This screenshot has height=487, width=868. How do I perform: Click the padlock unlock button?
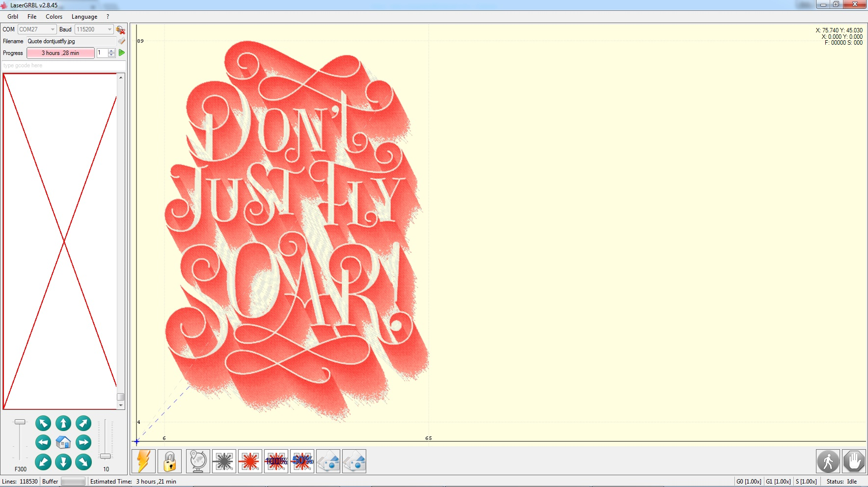170,461
